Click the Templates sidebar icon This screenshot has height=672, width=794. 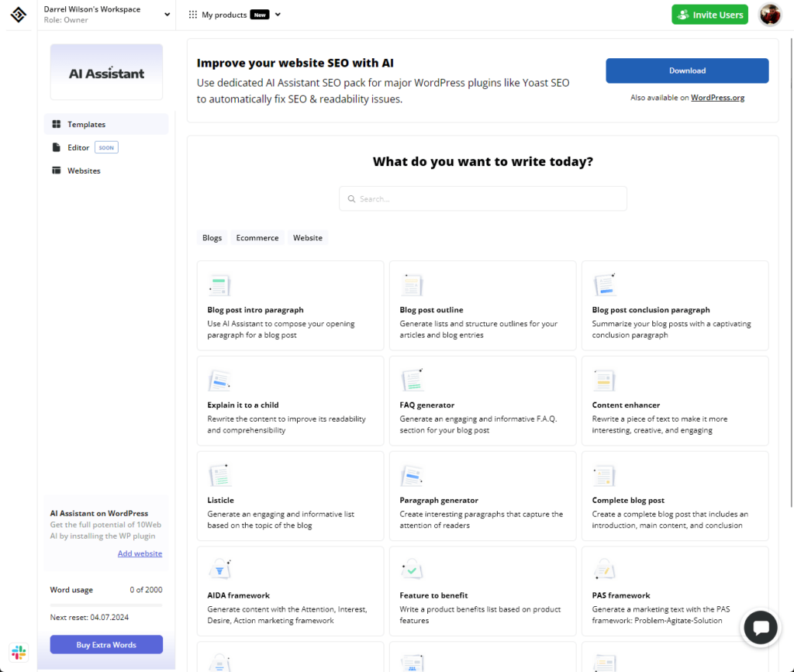[56, 124]
